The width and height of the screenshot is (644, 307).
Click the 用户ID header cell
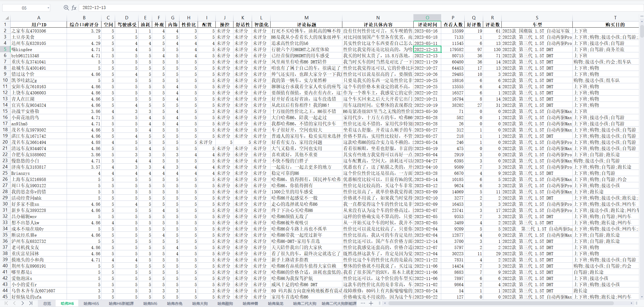(39, 25)
